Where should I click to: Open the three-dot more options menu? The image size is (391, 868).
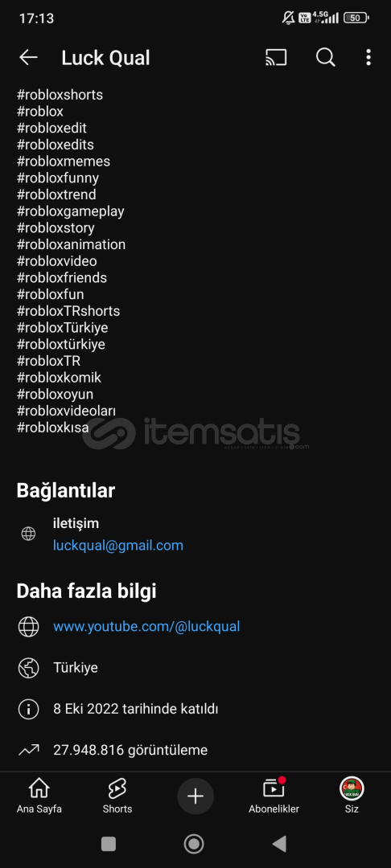pos(368,58)
